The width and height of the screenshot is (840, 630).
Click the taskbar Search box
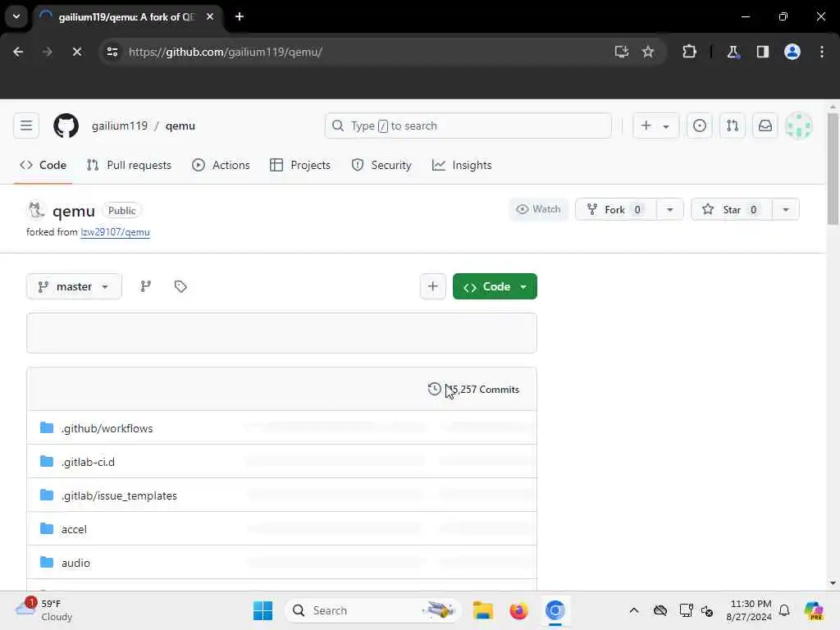pyautogui.click(x=373, y=610)
